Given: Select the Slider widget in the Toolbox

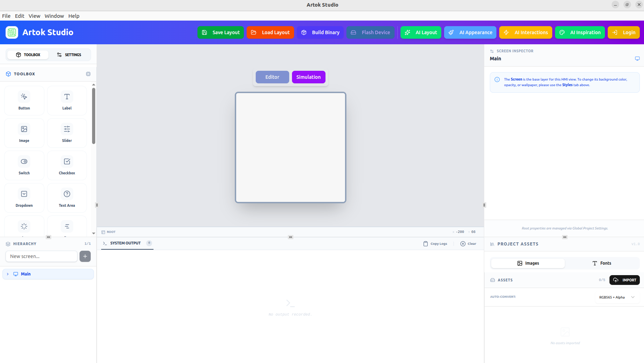Looking at the screenshot, I should point(67,133).
